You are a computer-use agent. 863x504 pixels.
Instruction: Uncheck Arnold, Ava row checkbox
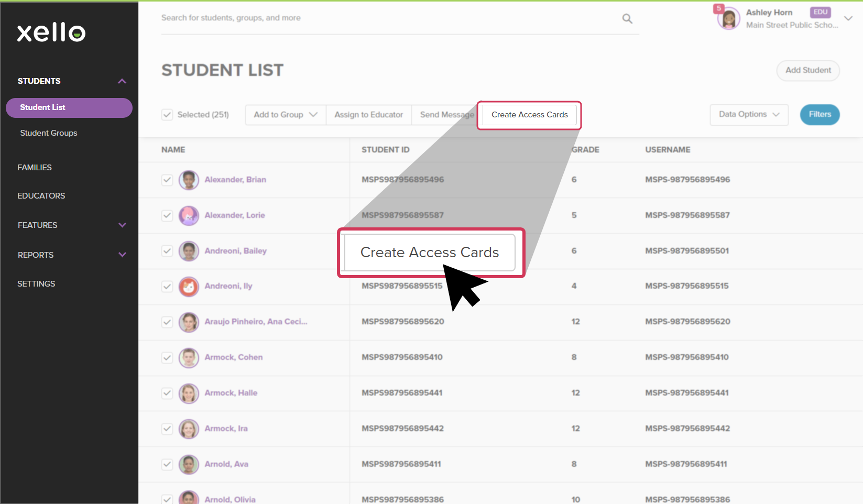point(167,465)
